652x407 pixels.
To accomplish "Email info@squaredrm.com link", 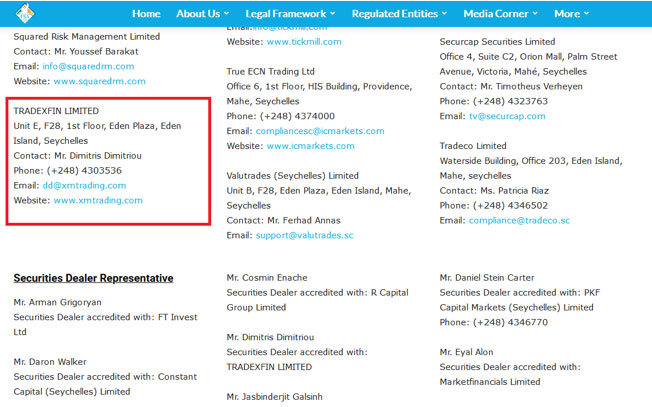I will pyautogui.click(x=88, y=66).
